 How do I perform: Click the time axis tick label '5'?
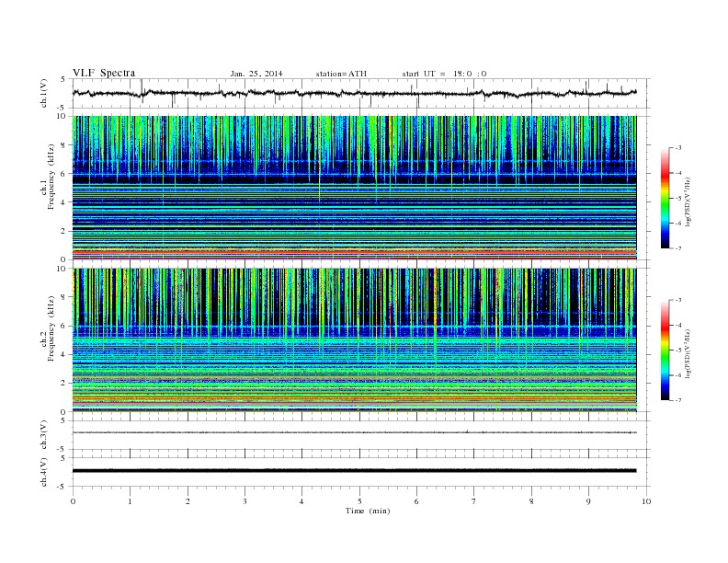point(359,501)
